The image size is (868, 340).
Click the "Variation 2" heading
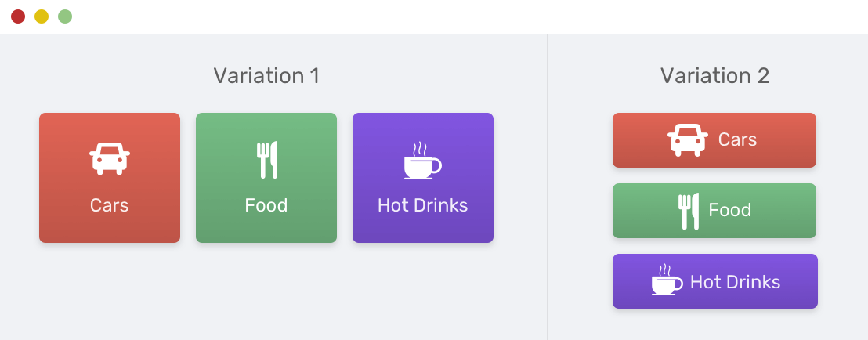[x=714, y=76]
